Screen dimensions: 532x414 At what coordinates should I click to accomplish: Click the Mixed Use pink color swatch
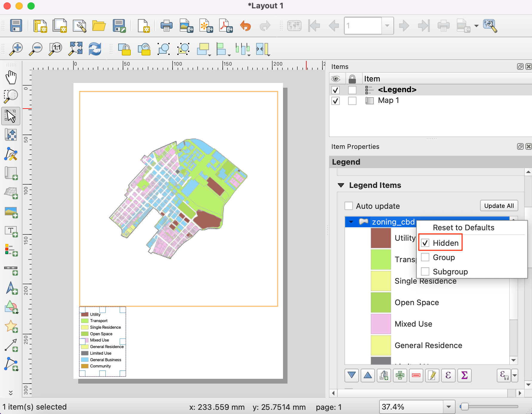pos(381,324)
